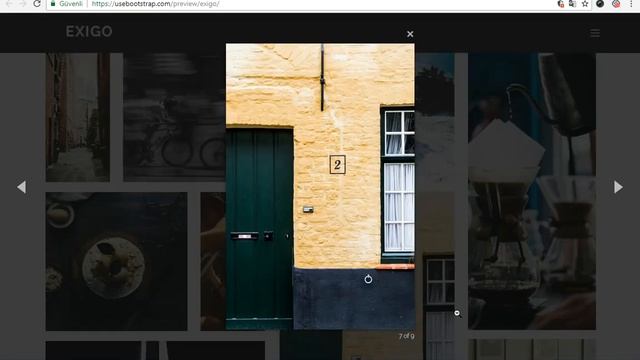The image size is (640, 360).
Task: Go forward in browser history
Action: point(22,4)
